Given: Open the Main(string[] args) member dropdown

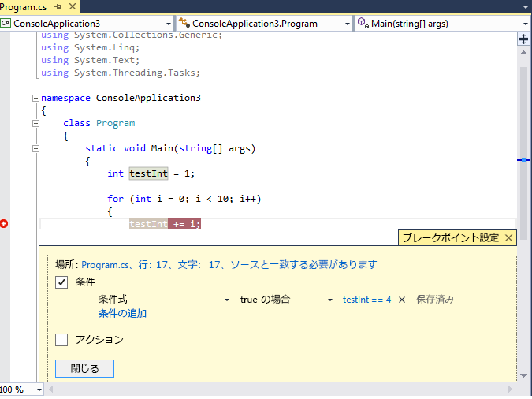Looking at the screenshot, I should click(x=443, y=24).
